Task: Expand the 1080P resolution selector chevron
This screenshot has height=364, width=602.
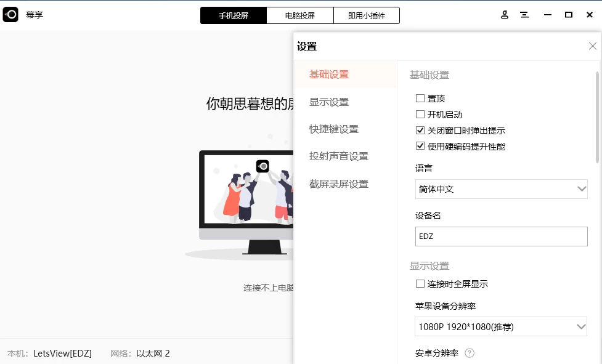Action: pos(581,326)
